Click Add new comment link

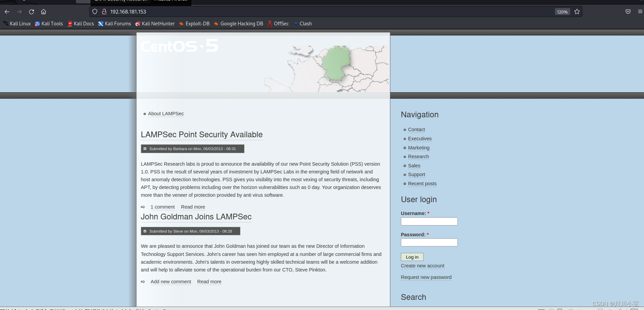pyautogui.click(x=171, y=282)
